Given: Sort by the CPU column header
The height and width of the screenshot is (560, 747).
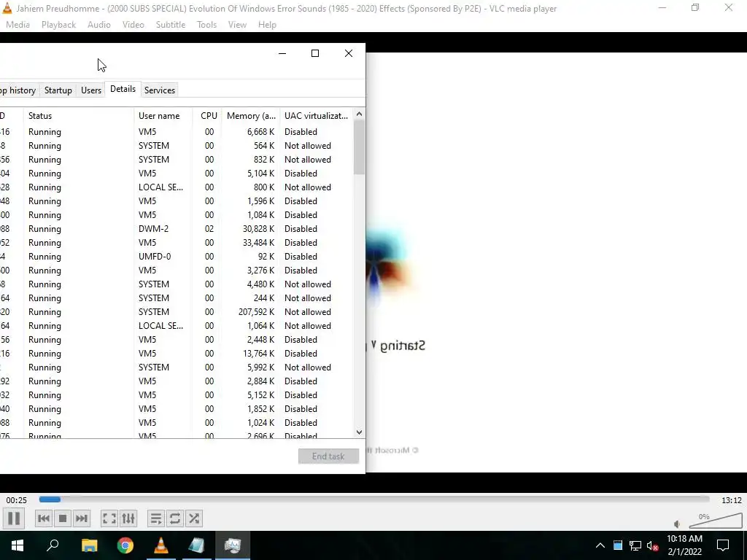Looking at the screenshot, I should pos(208,116).
